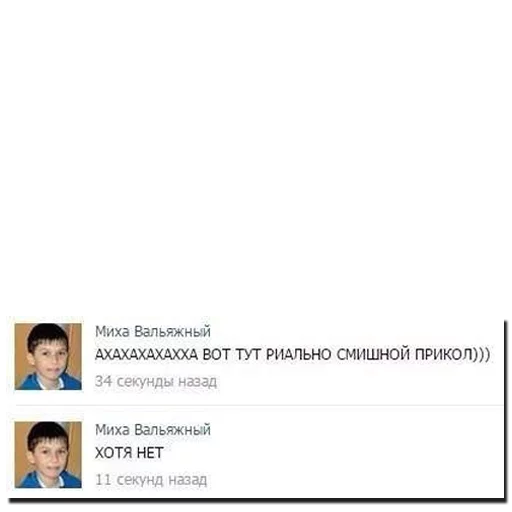Click the divider line between both comments
The height and width of the screenshot is (512, 512).
click(259, 406)
